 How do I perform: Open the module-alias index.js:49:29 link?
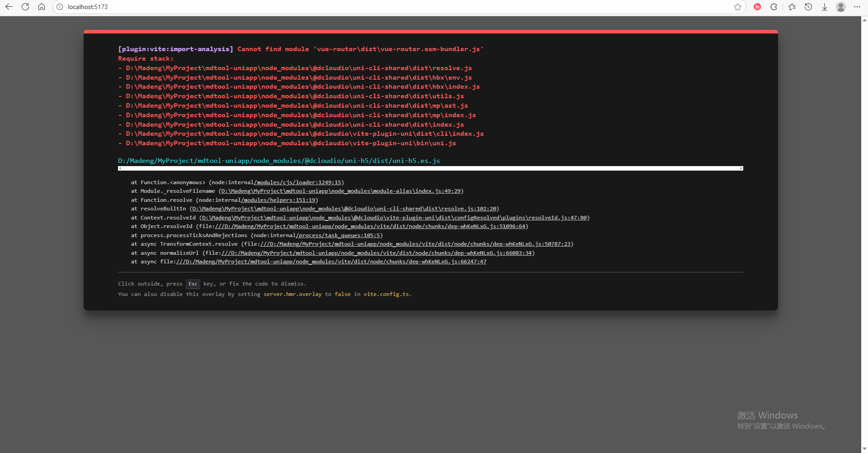pyautogui.click(x=341, y=191)
